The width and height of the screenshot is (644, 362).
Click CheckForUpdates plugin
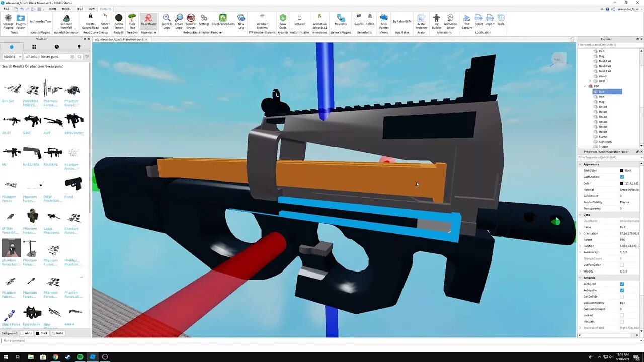[223, 20]
